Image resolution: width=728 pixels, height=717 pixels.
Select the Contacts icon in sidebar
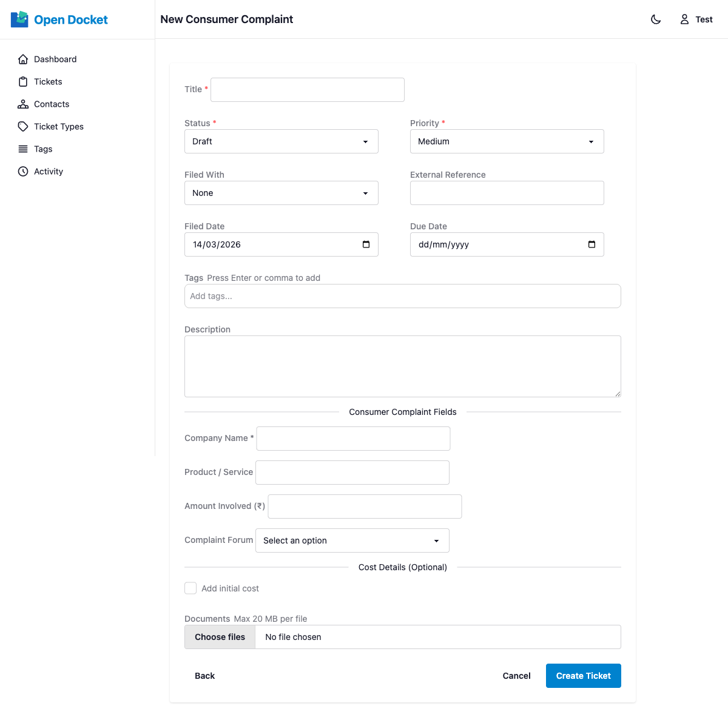point(23,104)
